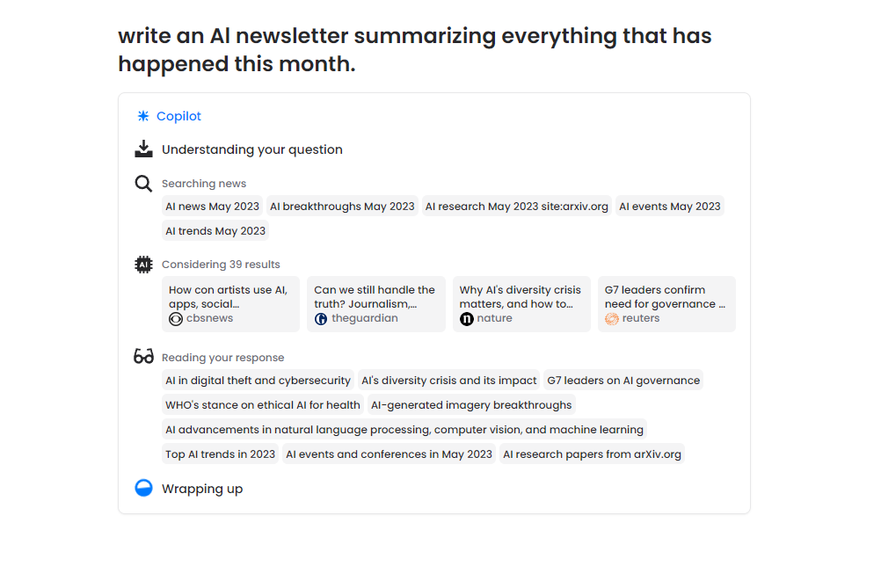Click the Searching news magnifier icon
This screenshot has height=588, width=881.
143,184
